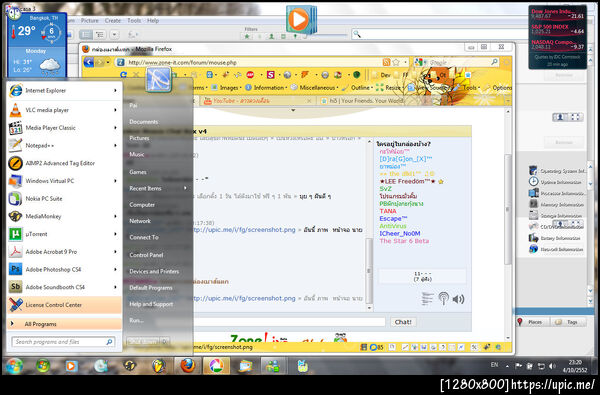
Task: Open Miscellaneous menu in developer toolbar
Action: pos(315,88)
